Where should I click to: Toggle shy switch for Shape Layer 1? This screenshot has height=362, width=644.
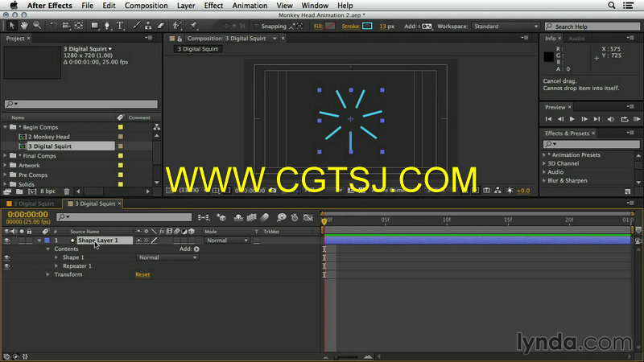click(138, 241)
